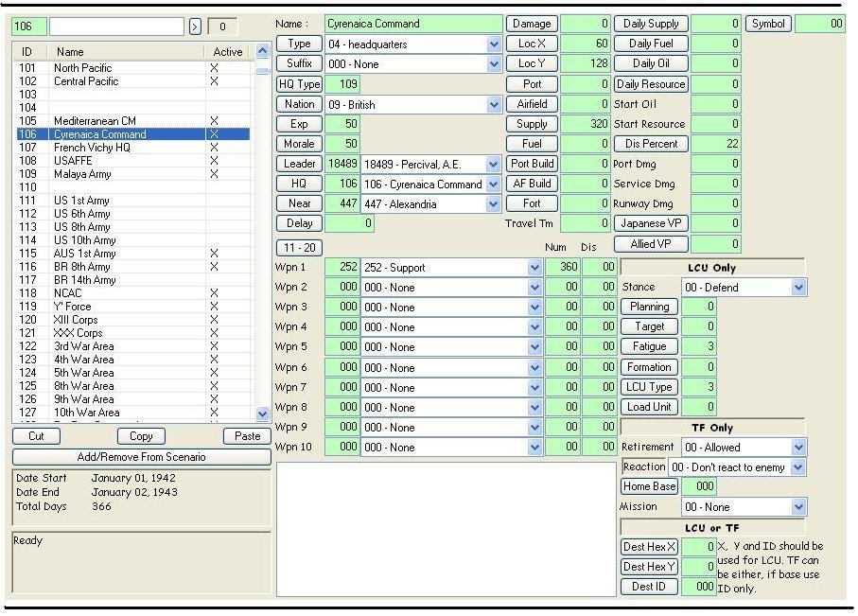
Task: Click the Allied VP button
Action: click(651, 244)
